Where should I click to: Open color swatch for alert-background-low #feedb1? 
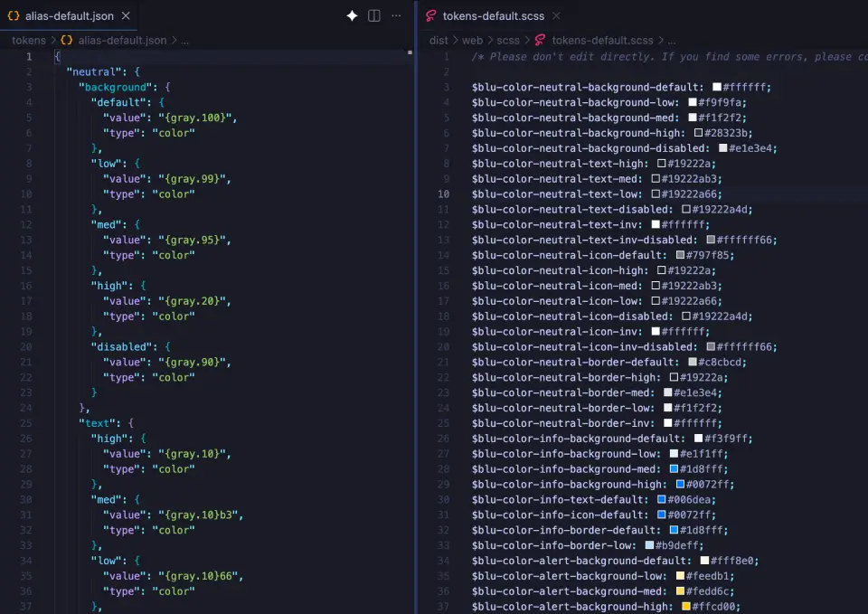click(x=680, y=576)
